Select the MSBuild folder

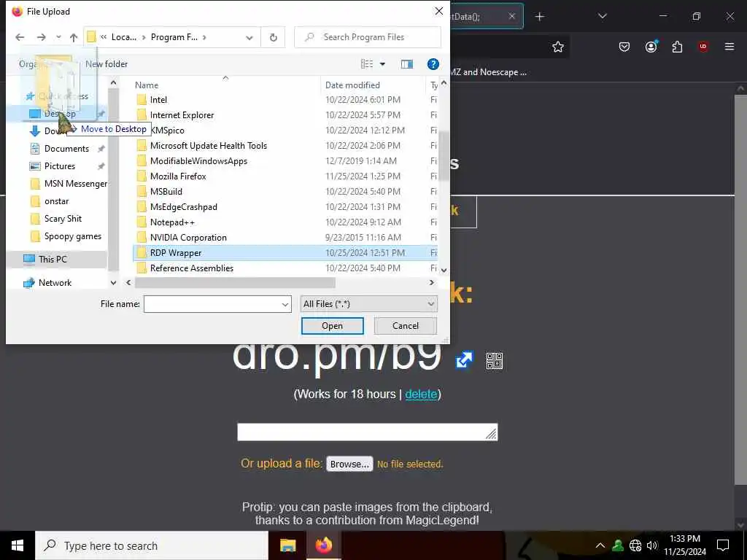click(166, 192)
